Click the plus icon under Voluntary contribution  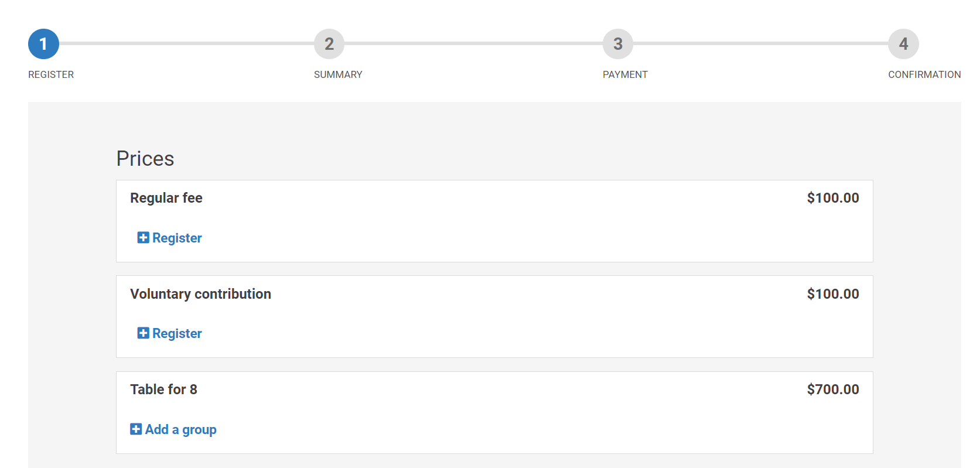click(143, 333)
